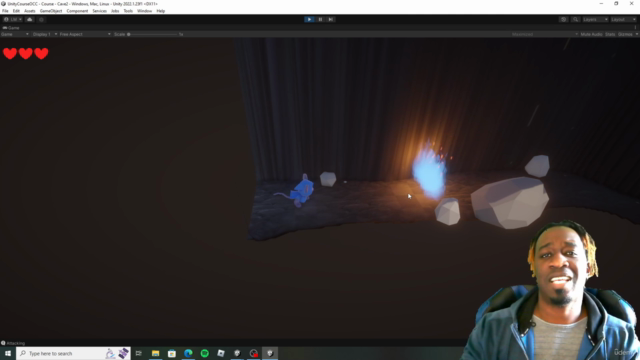Open the Component menu
This screenshot has width=640, height=360.
pyautogui.click(x=77, y=11)
